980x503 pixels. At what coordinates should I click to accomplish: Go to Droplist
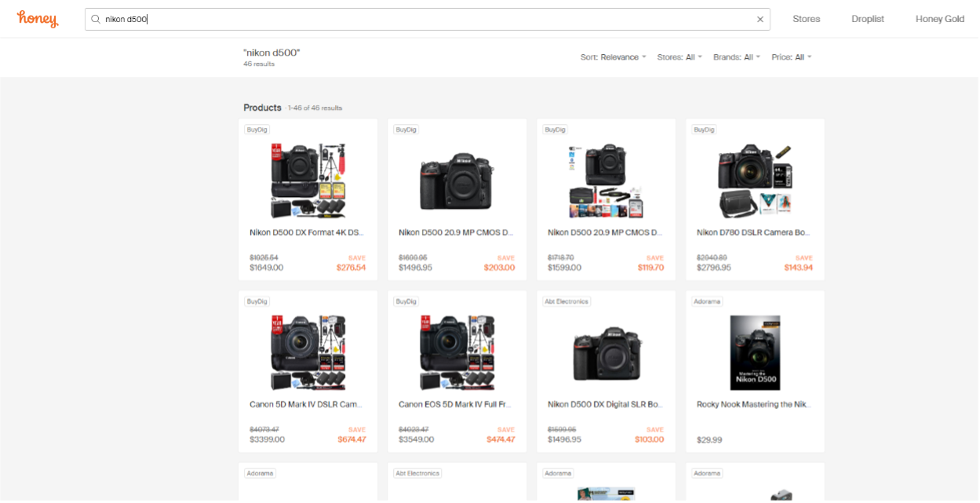point(868,19)
